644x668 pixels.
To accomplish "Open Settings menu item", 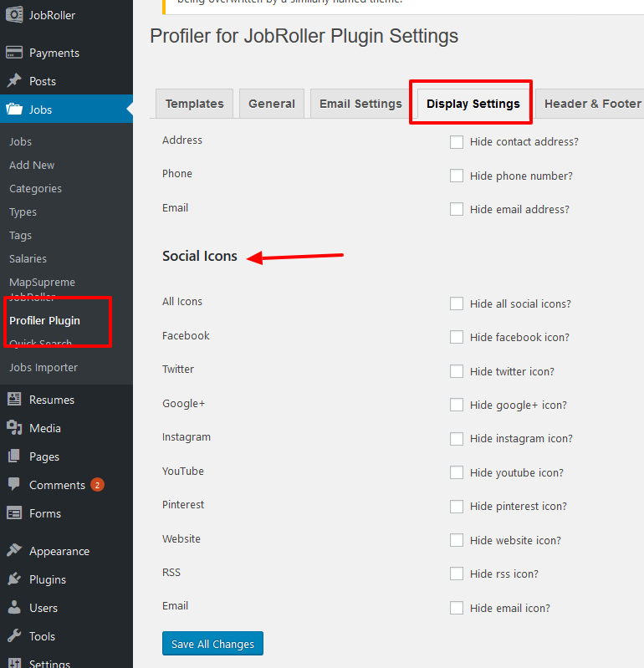I will coord(49,663).
